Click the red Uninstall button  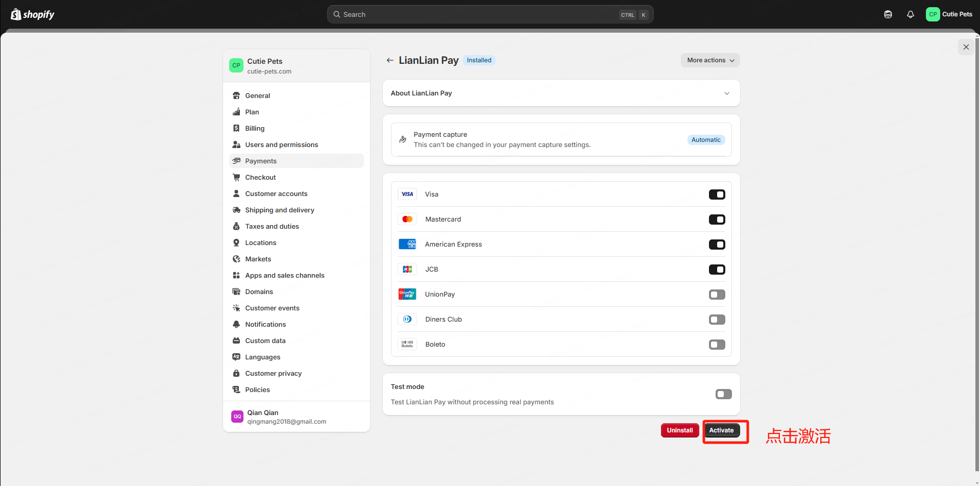click(679, 430)
